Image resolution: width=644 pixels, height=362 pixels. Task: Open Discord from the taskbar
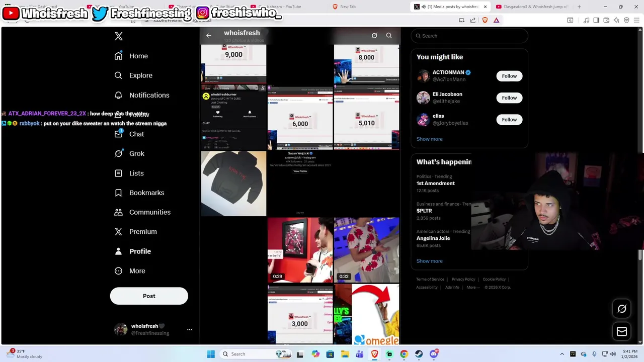click(434, 354)
